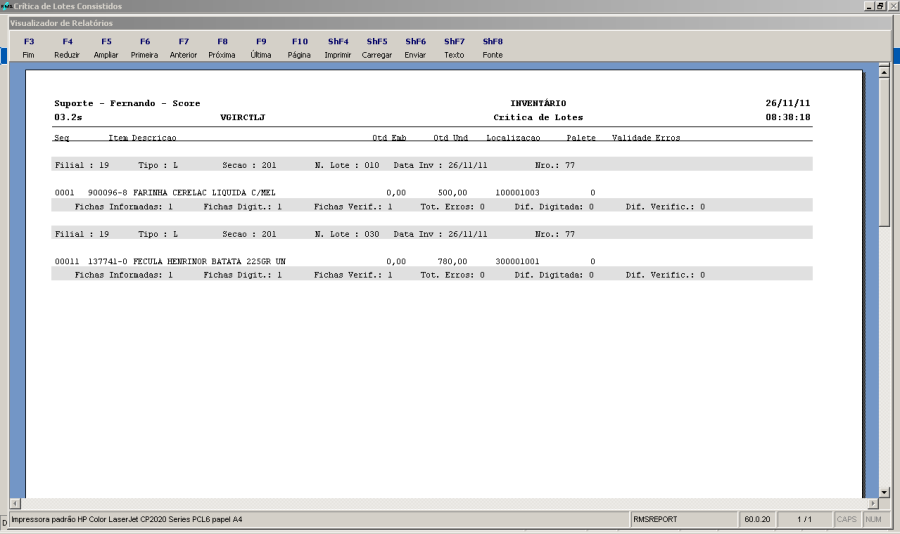Send the report with ShF6 Enviar
The width and height of the screenshot is (900, 534).
(416, 48)
